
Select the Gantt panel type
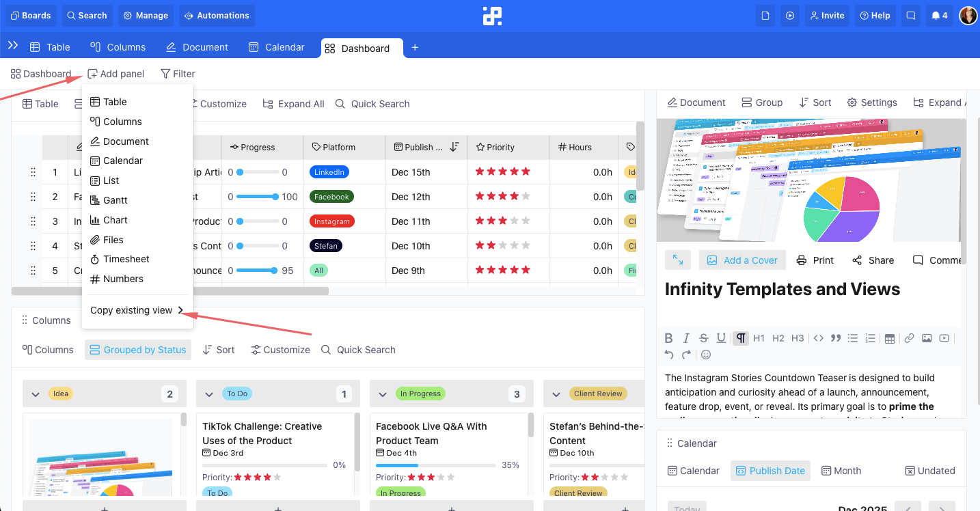click(114, 199)
